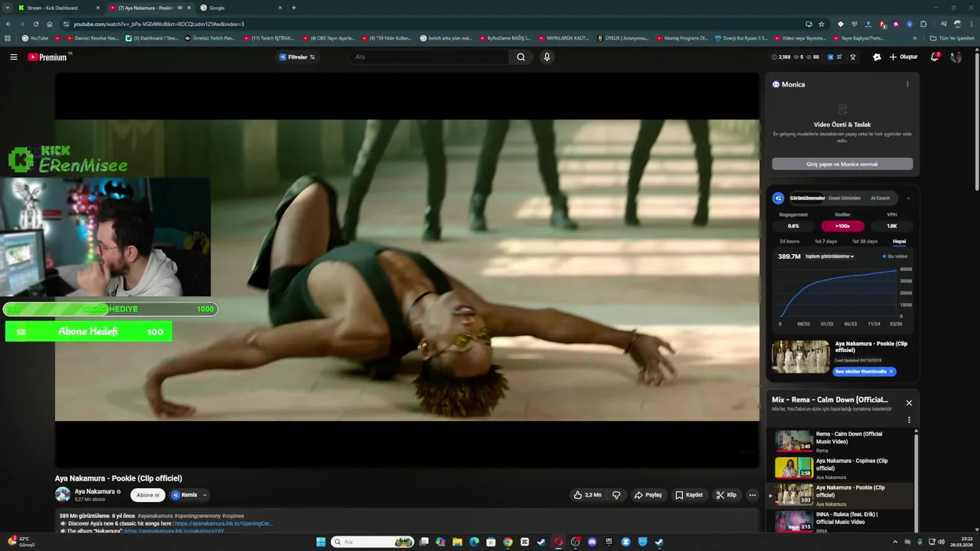The image size is (980, 551).
Task: Play INNA - Ruleta from the mix
Action: point(841,522)
